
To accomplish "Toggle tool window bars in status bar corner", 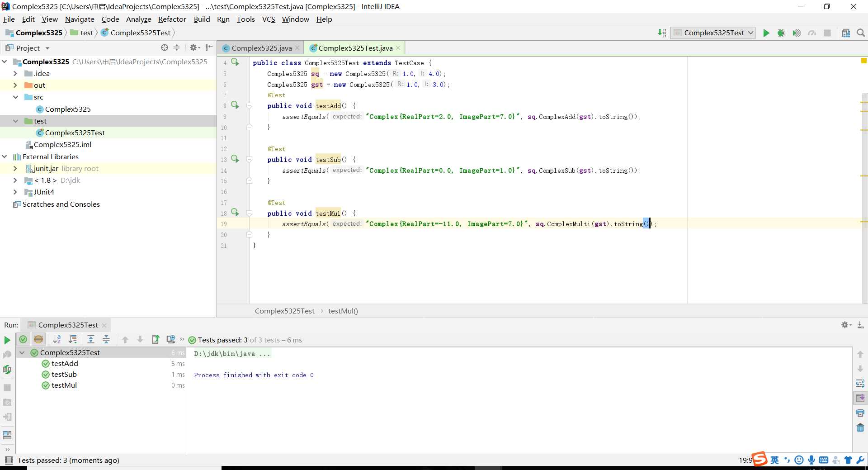I will [x=9, y=460].
